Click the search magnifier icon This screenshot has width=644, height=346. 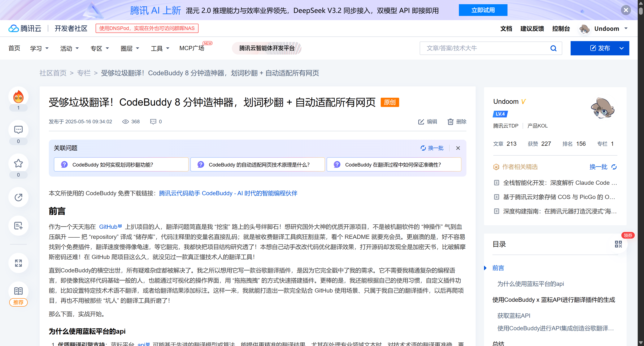[553, 48]
